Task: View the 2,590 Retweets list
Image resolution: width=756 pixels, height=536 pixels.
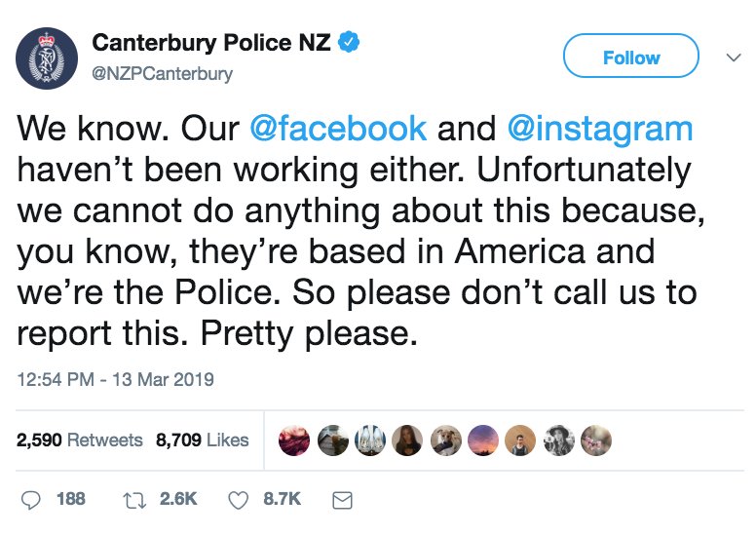Action: [x=80, y=440]
